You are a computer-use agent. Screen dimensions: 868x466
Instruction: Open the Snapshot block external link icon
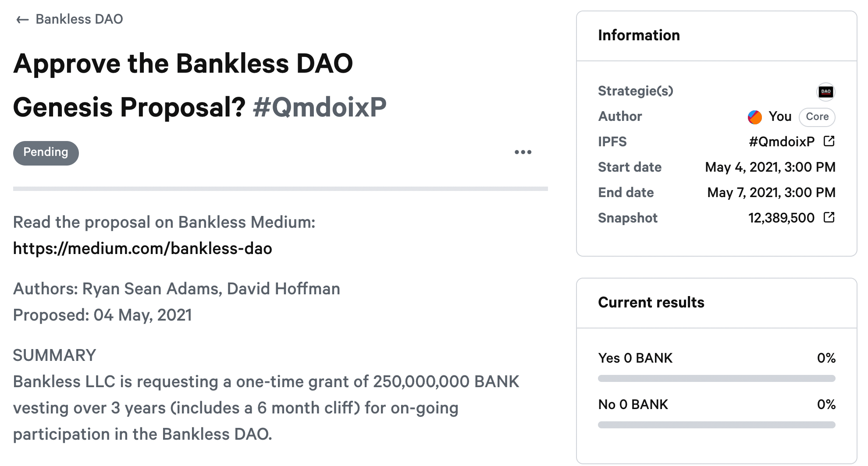click(829, 217)
